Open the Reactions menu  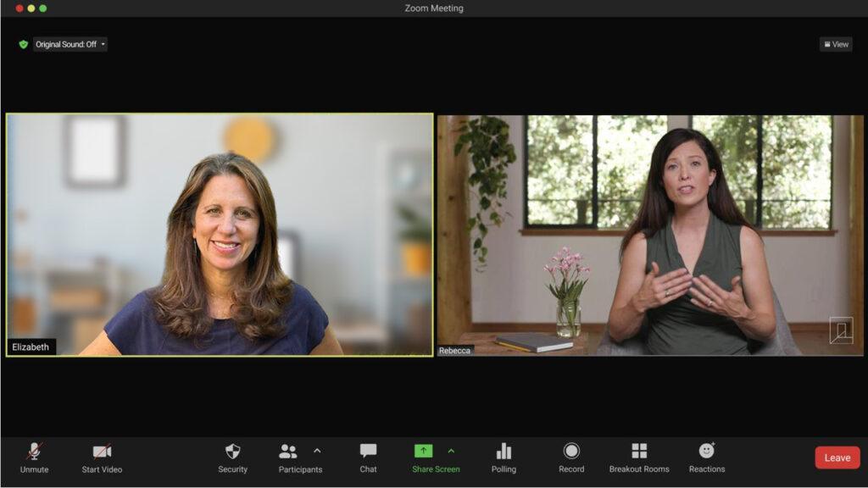[x=707, y=457]
